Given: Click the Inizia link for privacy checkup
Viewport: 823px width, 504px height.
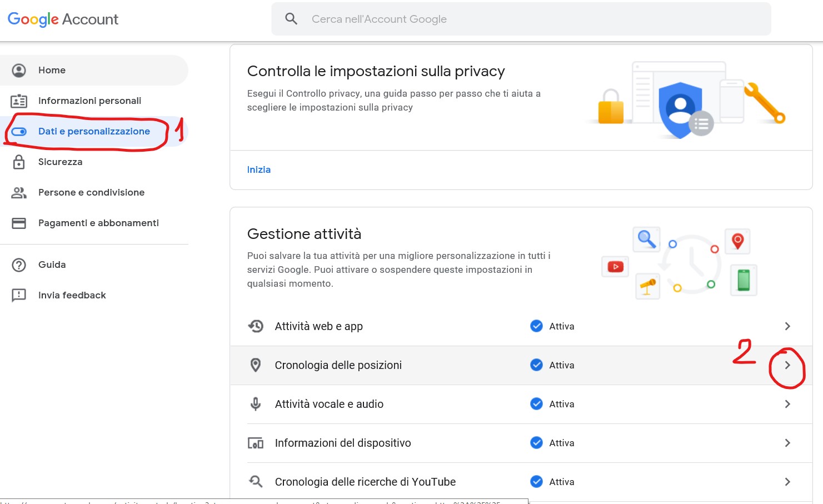Looking at the screenshot, I should pos(259,169).
